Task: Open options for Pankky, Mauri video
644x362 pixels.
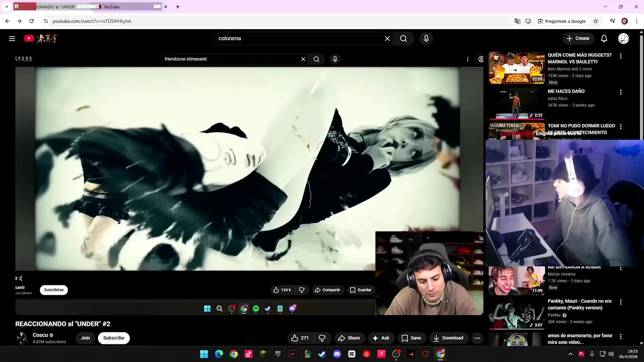Action: [621, 302]
